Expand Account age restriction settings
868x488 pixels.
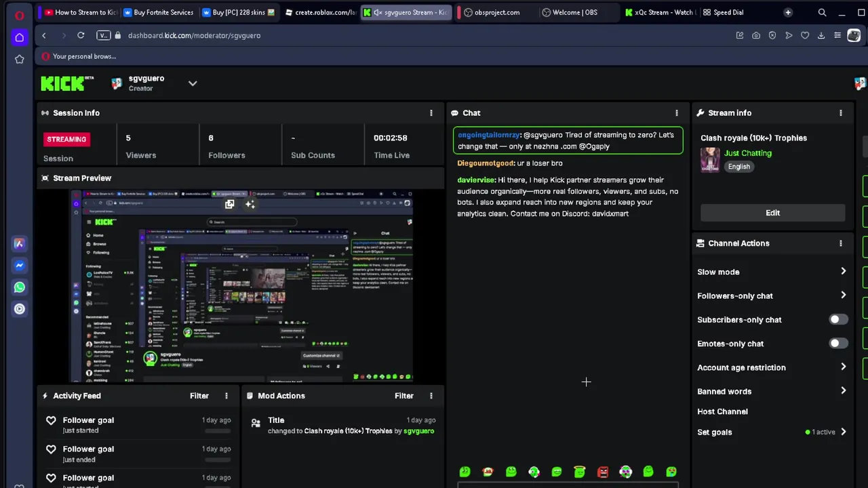(843, 367)
